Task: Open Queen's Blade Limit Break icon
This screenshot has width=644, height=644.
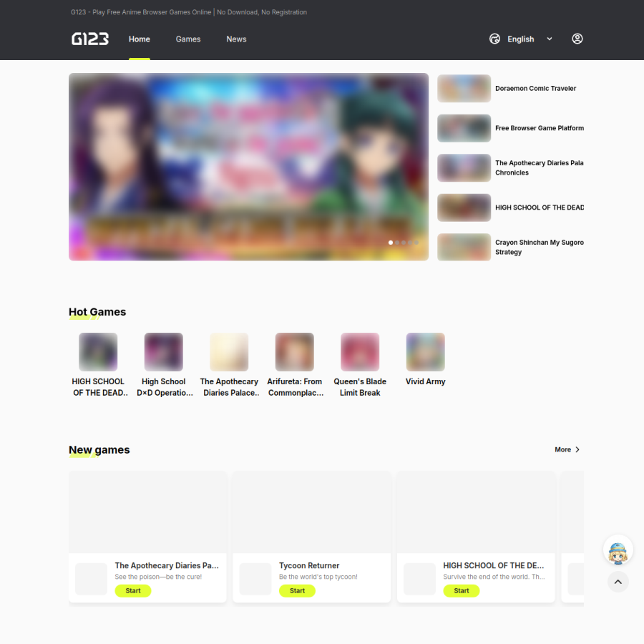Action: coord(360,352)
